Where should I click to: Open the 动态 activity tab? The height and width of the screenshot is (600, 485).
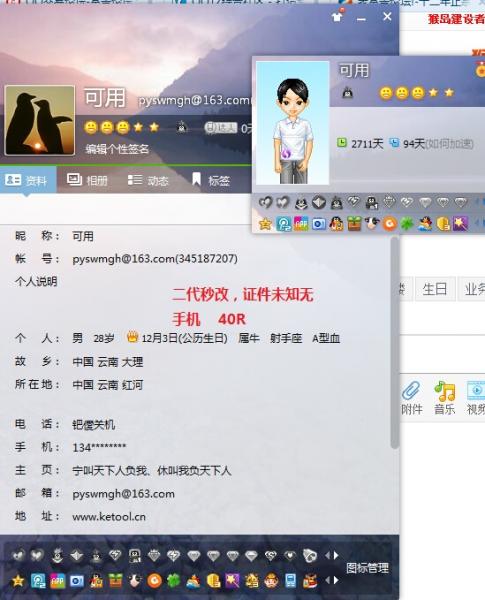click(x=148, y=180)
